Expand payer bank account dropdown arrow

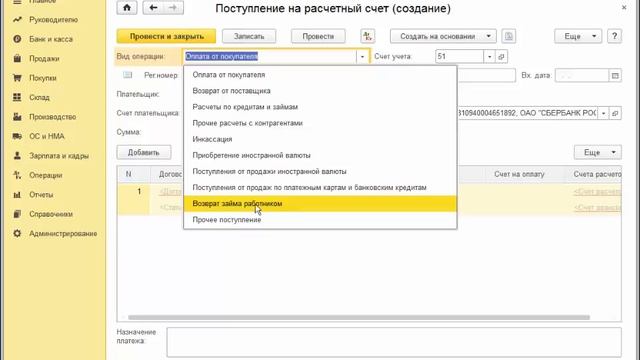pyautogui.click(x=603, y=113)
